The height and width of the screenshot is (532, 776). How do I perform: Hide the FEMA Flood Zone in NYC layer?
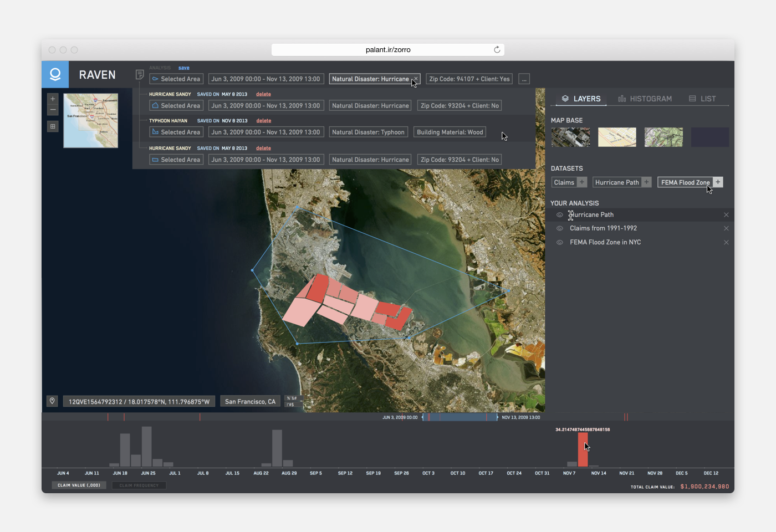tap(560, 242)
